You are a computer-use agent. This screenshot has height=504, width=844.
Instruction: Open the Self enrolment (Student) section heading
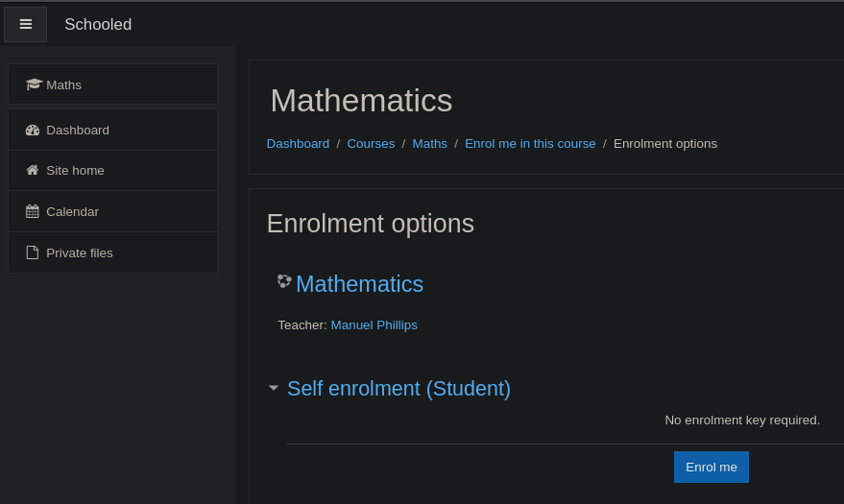click(398, 389)
